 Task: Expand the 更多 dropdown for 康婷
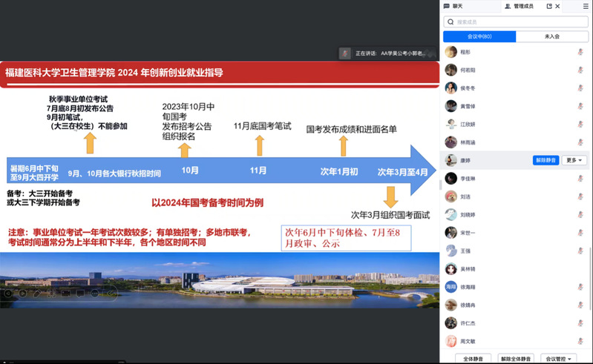[x=575, y=160]
